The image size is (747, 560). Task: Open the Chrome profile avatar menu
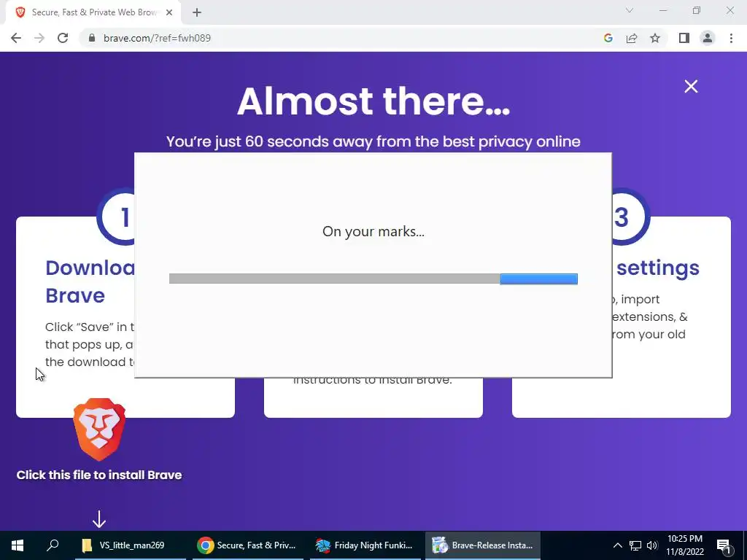point(708,38)
